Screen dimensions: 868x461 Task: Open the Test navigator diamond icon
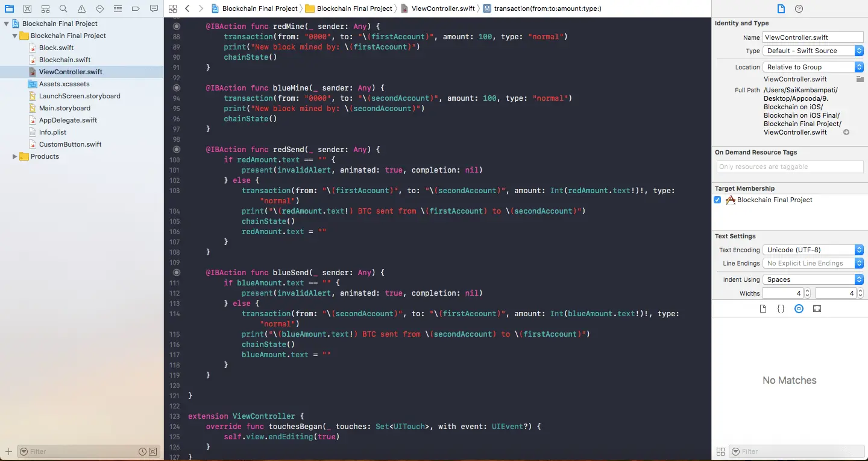[99, 9]
